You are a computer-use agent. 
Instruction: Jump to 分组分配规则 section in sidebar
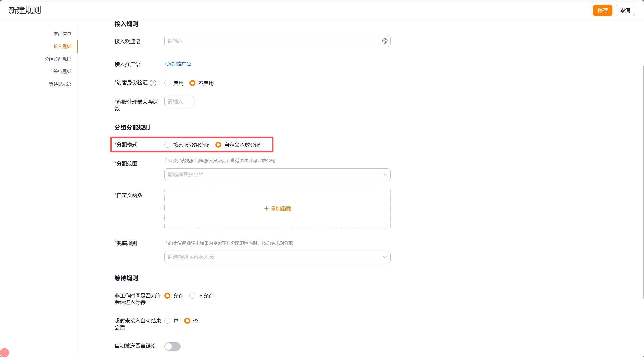(58, 59)
